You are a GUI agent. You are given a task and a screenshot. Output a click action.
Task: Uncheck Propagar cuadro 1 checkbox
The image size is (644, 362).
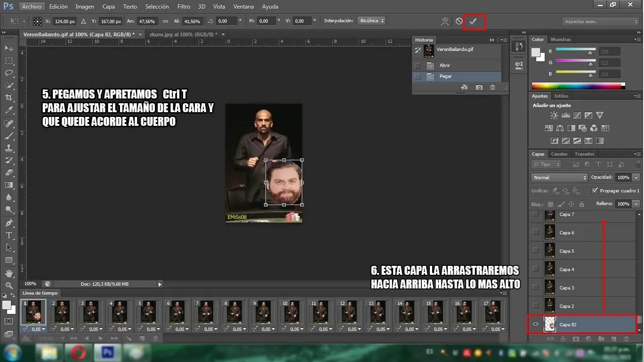point(595,190)
